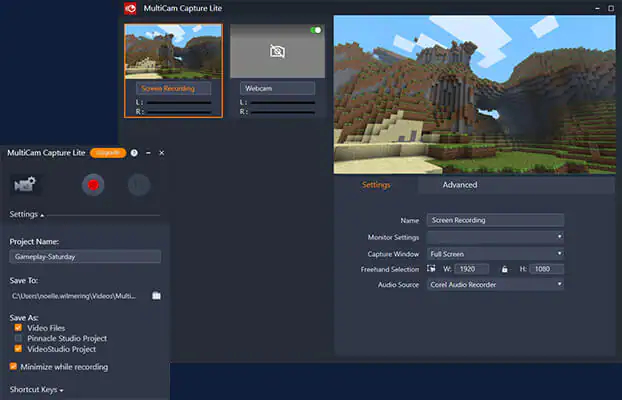
Task: Click the Freehand Selection crop icon
Action: pyautogui.click(x=431, y=269)
